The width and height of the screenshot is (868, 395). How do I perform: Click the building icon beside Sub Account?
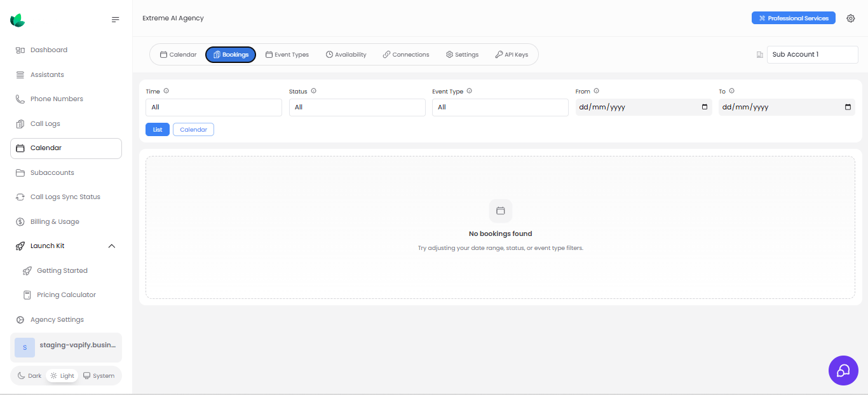tap(759, 55)
